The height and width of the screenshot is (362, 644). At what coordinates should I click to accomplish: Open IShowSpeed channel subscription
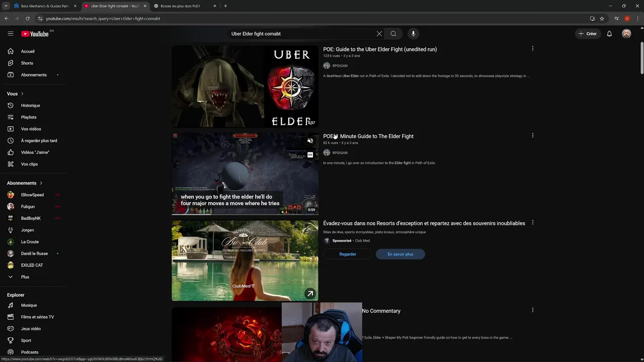pos(33,195)
